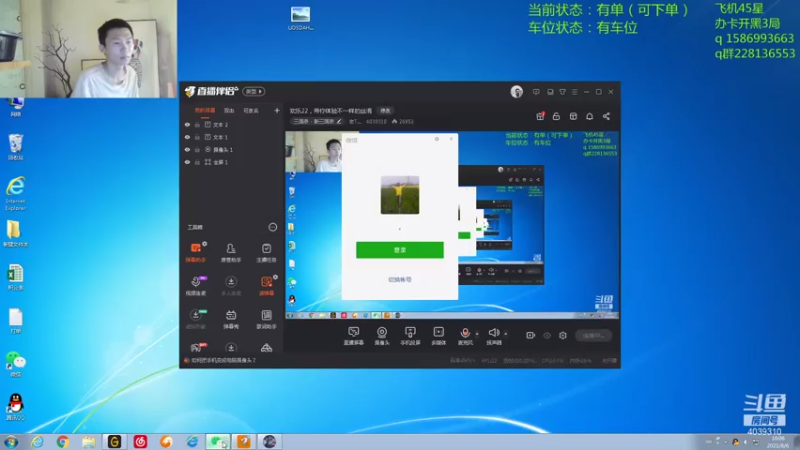This screenshot has height=450, width=800.
Task: Open the hamburger menu in title bar
Action: [574, 92]
